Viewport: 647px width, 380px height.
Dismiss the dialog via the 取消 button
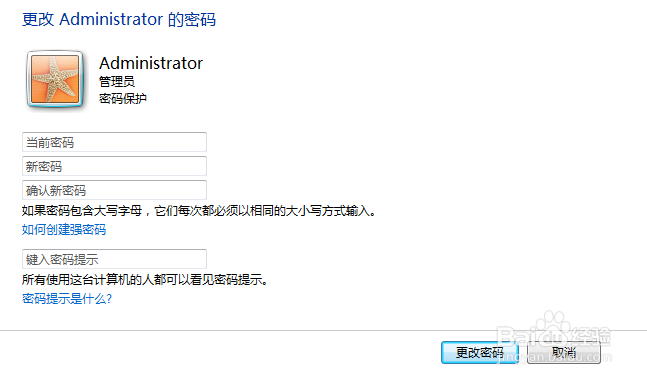coord(564,352)
